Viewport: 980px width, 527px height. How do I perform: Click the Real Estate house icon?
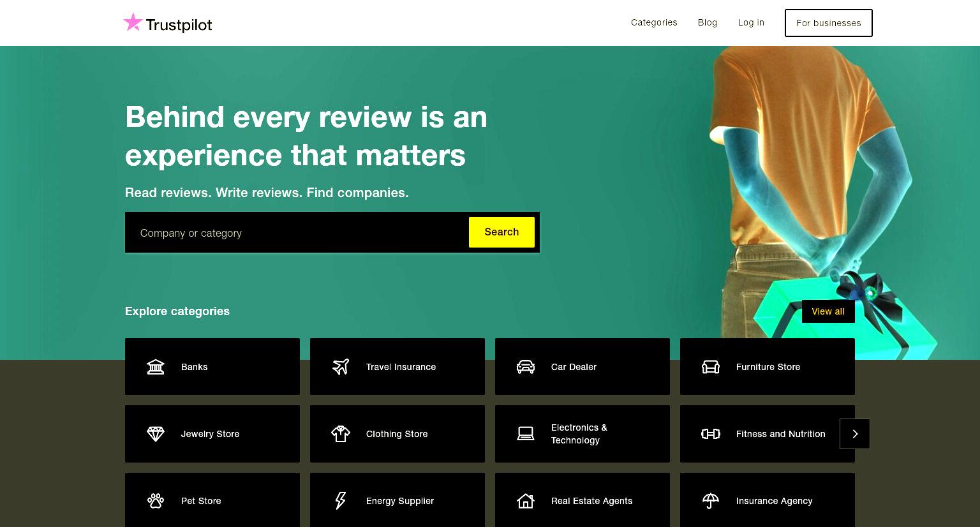526,501
